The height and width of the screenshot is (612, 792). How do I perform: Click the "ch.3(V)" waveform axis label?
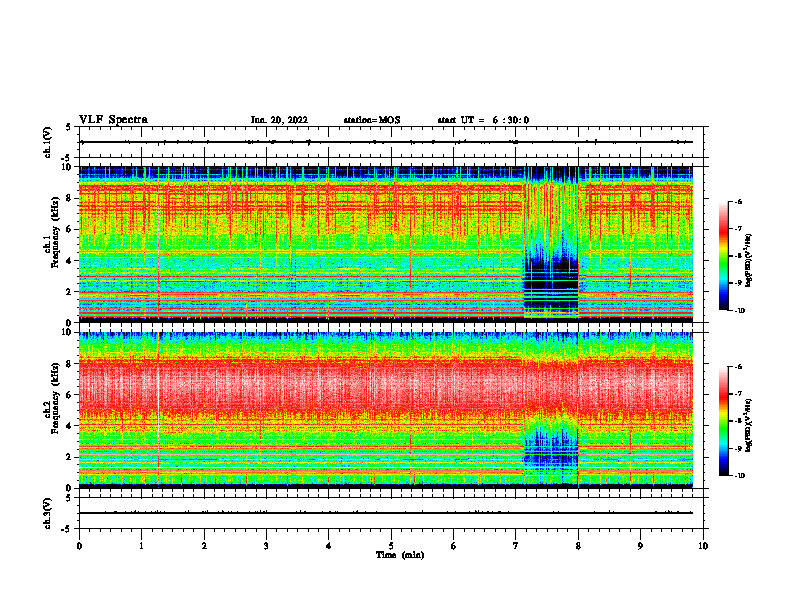click(x=47, y=513)
